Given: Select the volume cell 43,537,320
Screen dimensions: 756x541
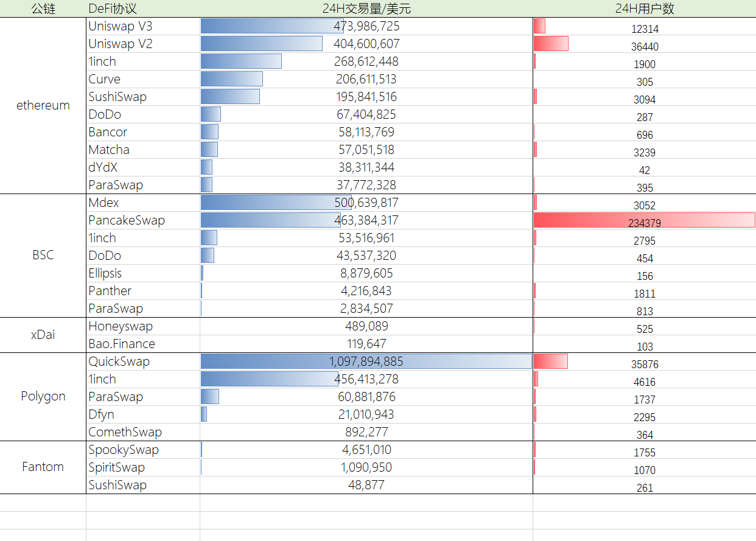Looking at the screenshot, I should [x=366, y=256].
